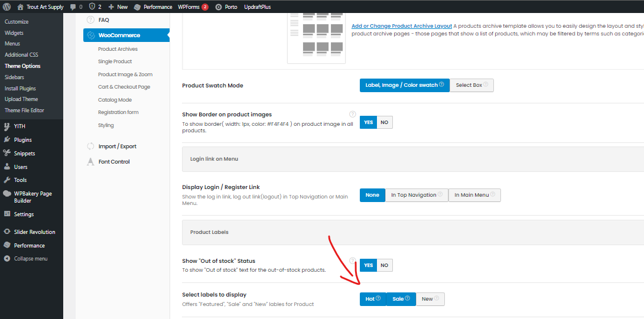Open Theme Options in Appearance menu
The width and height of the screenshot is (644, 319).
click(22, 66)
